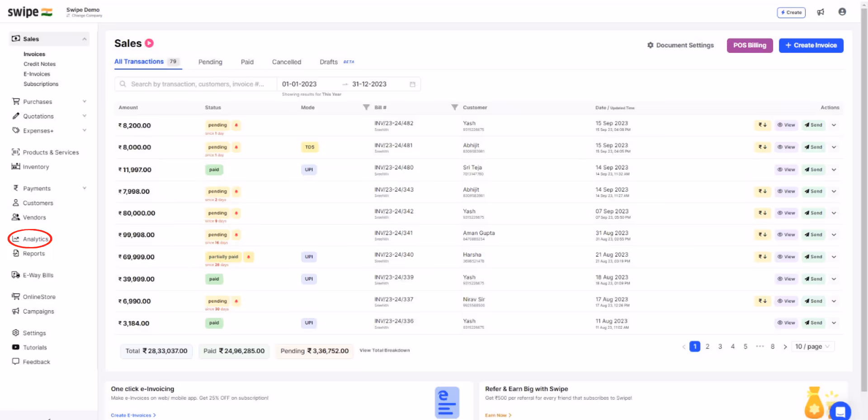Viewport: 868px width, 420px height.
Task: View invoice INV/23-24/480
Action: point(786,170)
